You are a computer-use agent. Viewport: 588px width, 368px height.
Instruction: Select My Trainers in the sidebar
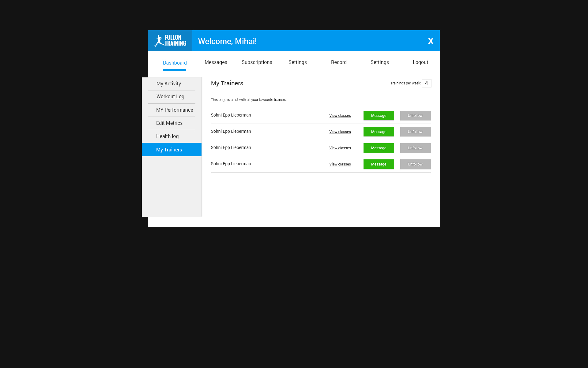pyautogui.click(x=169, y=150)
